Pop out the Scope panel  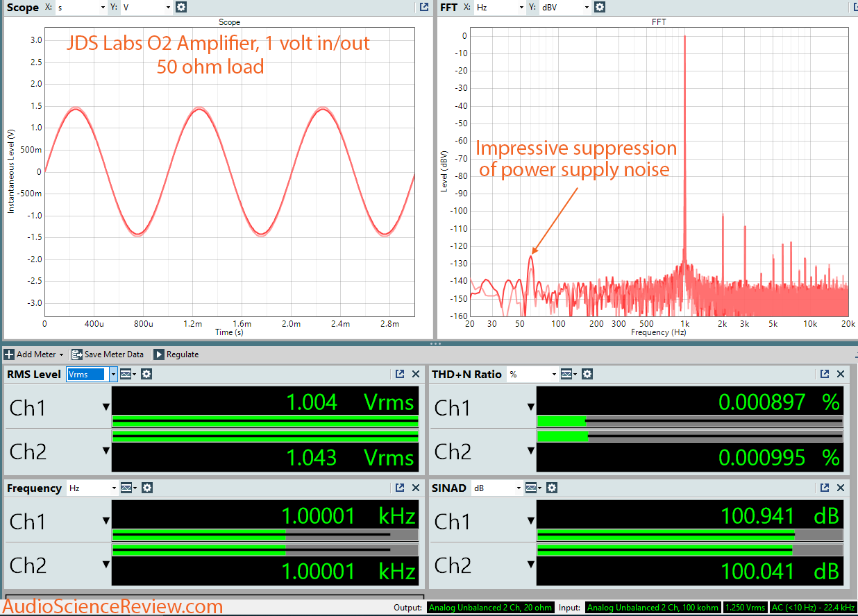tap(423, 7)
